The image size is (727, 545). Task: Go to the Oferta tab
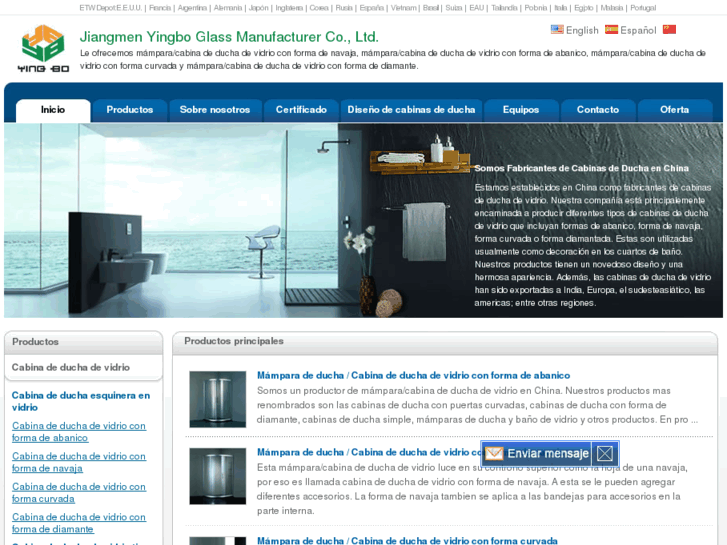(x=674, y=110)
